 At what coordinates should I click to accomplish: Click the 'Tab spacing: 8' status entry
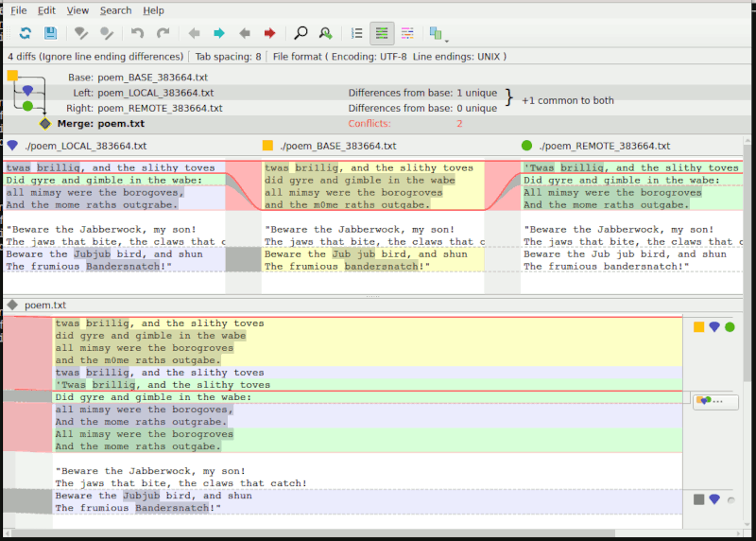coord(228,57)
